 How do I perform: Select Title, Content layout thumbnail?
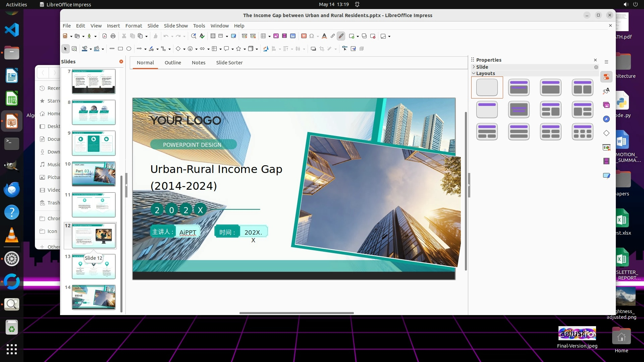point(550,87)
